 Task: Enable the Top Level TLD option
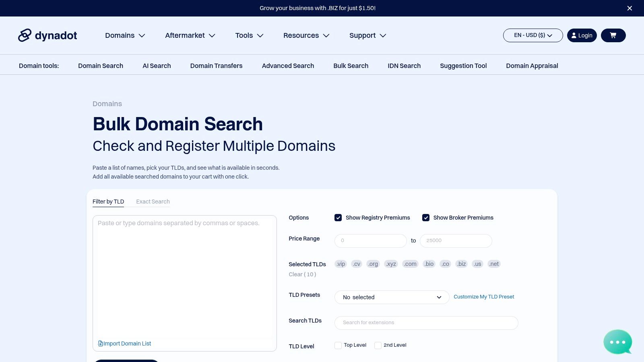(x=338, y=345)
